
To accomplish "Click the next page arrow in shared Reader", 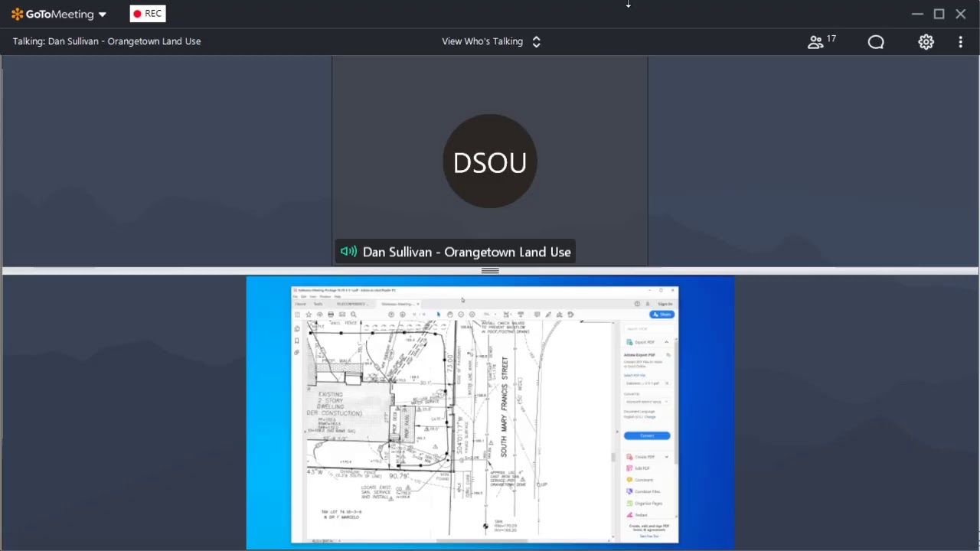I will coord(403,315).
